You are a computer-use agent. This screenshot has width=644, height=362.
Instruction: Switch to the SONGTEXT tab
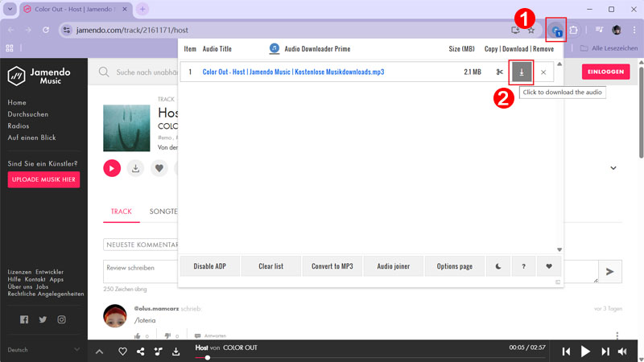[x=163, y=212]
